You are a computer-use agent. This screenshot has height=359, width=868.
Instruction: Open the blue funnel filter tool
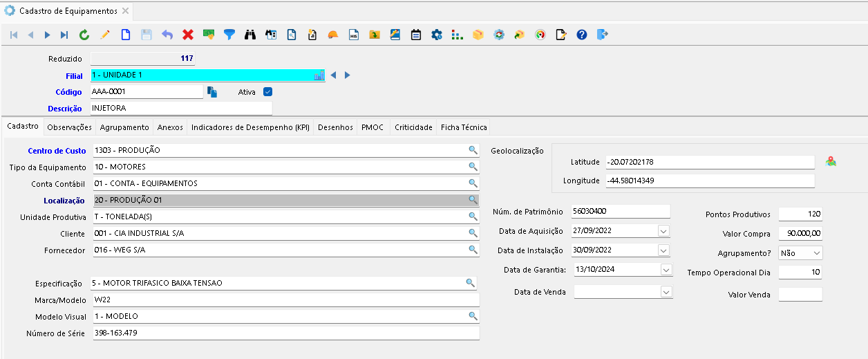[229, 35]
